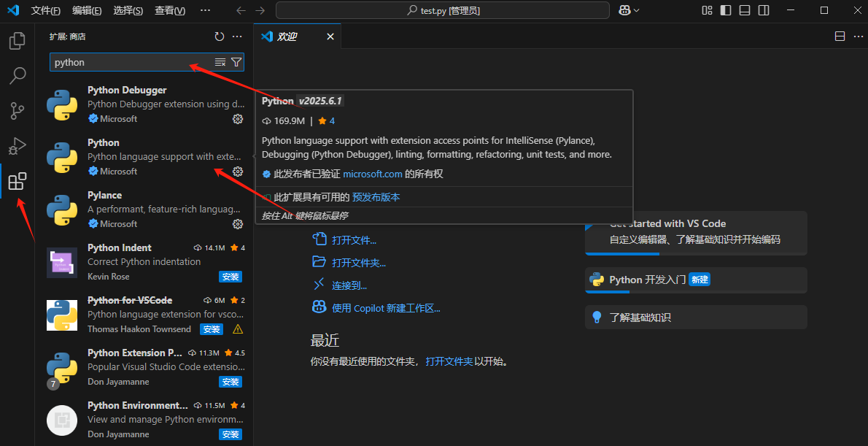Select the Pylance extension entry

tap(144, 210)
